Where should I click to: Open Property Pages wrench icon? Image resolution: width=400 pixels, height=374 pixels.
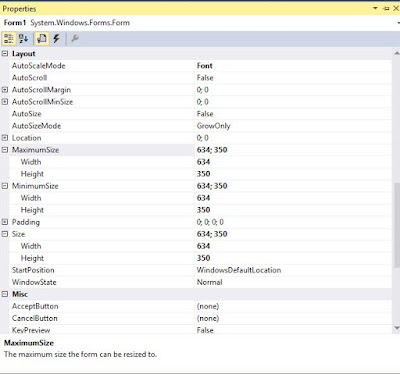click(x=75, y=39)
